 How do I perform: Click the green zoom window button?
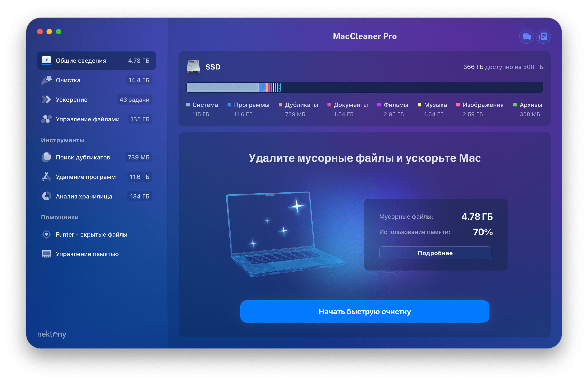(59, 32)
